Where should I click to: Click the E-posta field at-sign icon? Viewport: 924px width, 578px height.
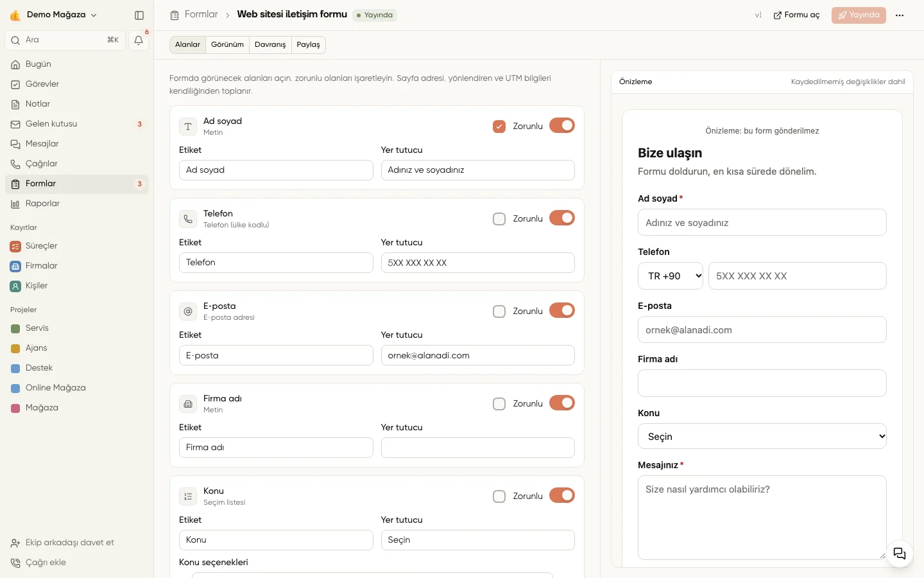tap(188, 311)
